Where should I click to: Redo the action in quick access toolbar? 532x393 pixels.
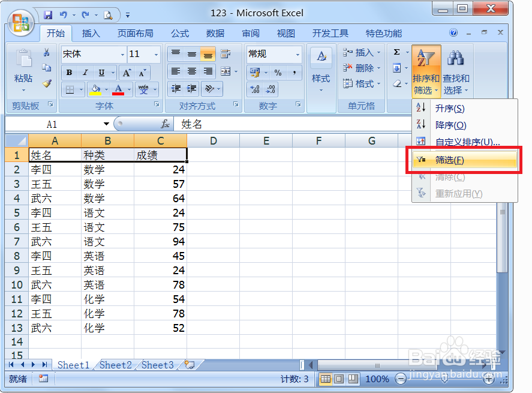(86, 15)
